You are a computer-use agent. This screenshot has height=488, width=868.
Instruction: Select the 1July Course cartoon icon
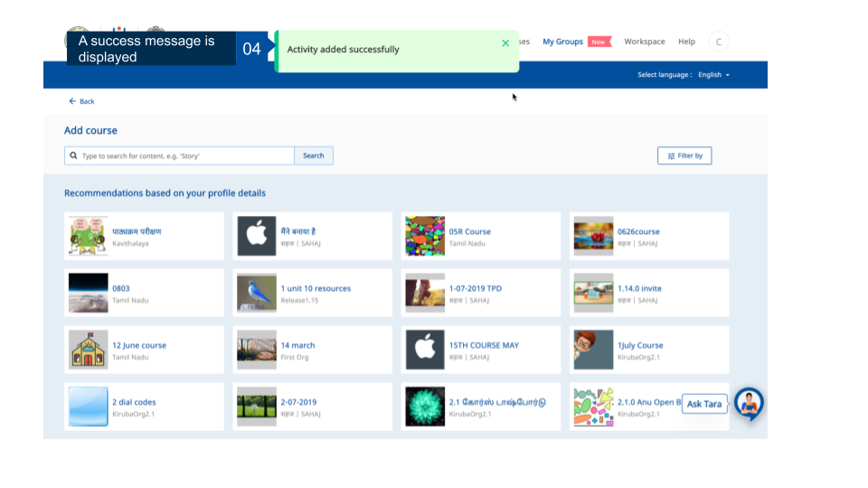pos(593,350)
